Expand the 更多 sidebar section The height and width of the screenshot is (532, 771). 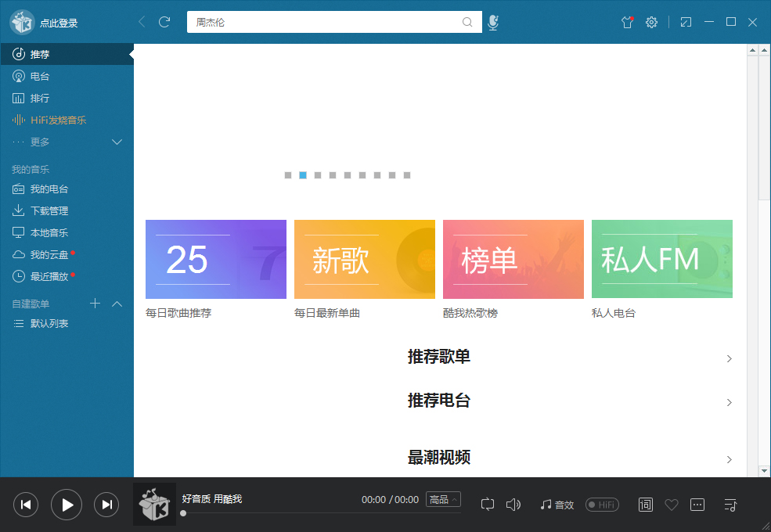(117, 142)
